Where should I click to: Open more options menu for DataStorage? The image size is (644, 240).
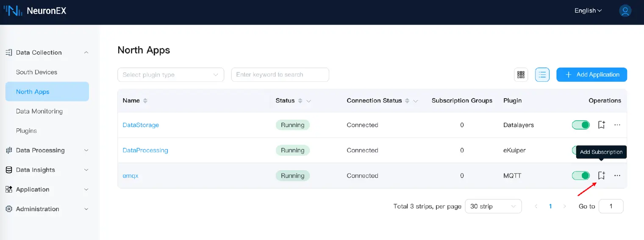pos(617,125)
